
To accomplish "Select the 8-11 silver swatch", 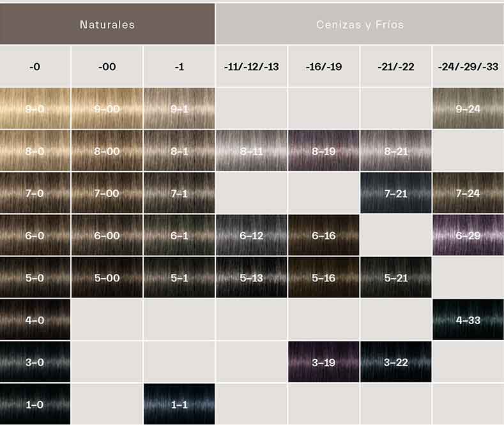I will (251, 151).
